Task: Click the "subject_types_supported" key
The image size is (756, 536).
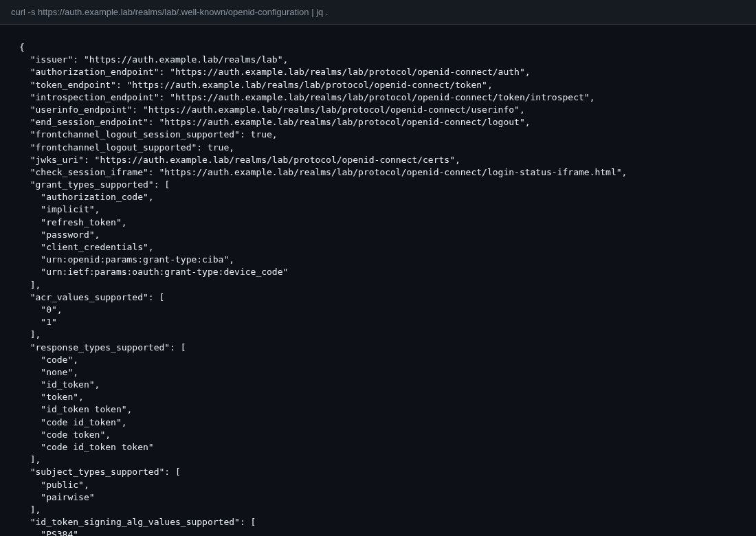Action: pyautogui.click(x=98, y=472)
